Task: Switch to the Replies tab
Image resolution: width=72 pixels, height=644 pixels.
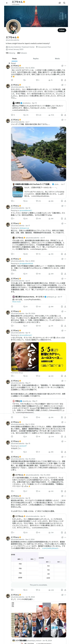Action: coord(36,58)
